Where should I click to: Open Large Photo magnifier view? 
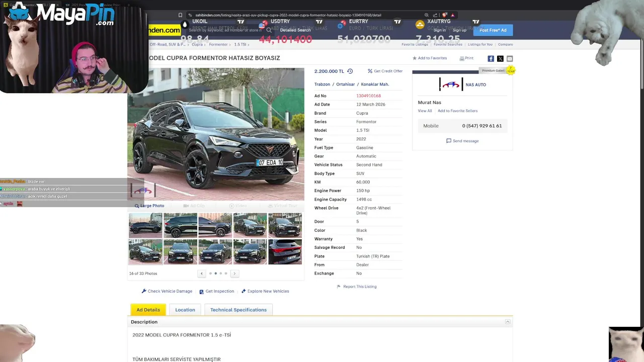[x=149, y=206]
